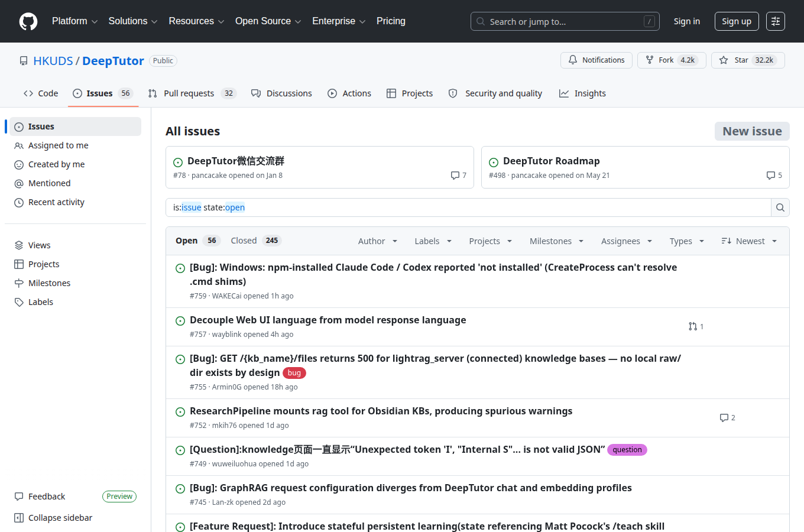The width and height of the screenshot is (804, 532).
Task: Open Views in sidebar
Action: click(75, 245)
